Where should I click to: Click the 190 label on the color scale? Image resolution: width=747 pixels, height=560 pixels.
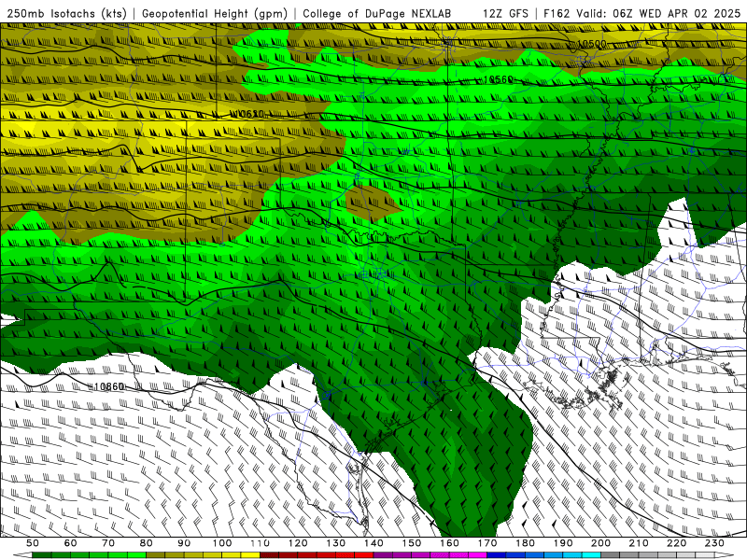pos(563,543)
